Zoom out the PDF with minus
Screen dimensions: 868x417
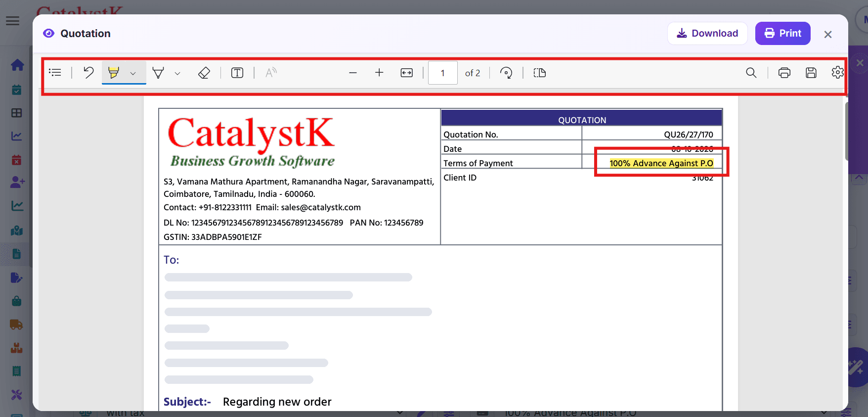coord(353,73)
